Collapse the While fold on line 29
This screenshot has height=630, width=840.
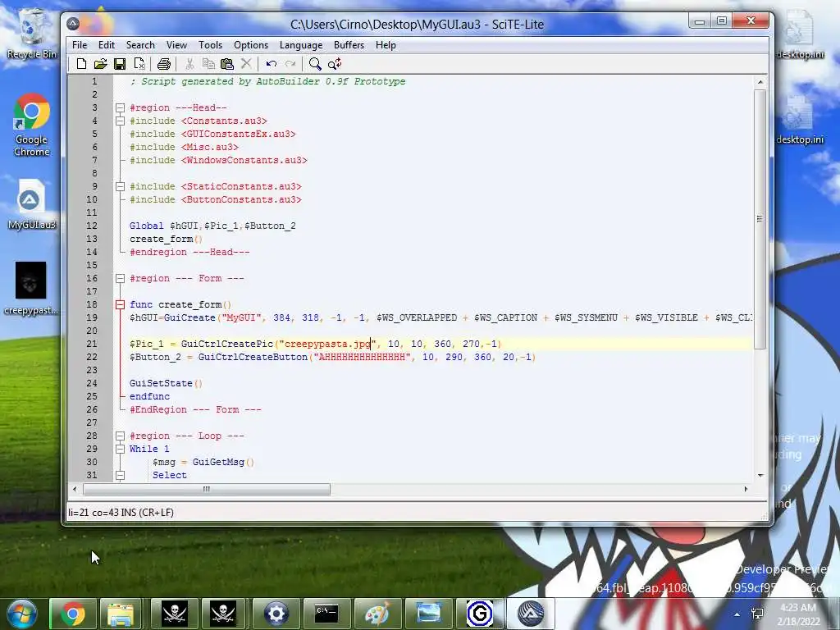point(120,449)
